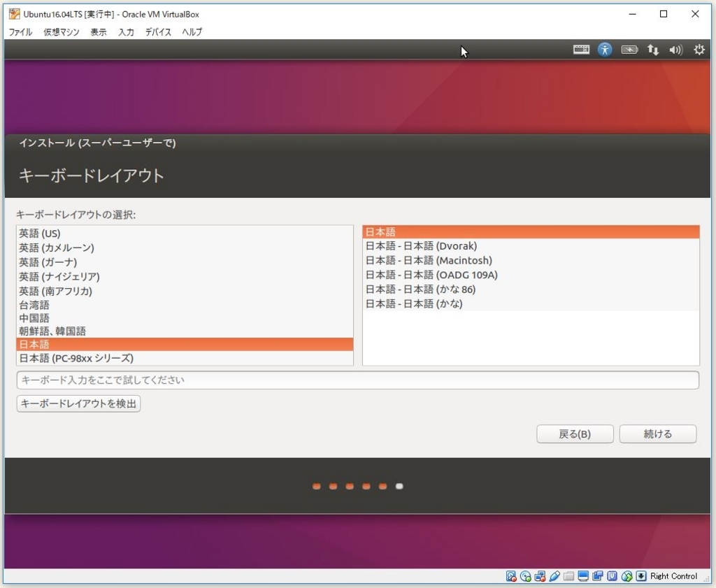The height and width of the screenshot is (588, 716).
Task: Select 英語 (ナイジェリア) layout
Action: click(185, 277)
